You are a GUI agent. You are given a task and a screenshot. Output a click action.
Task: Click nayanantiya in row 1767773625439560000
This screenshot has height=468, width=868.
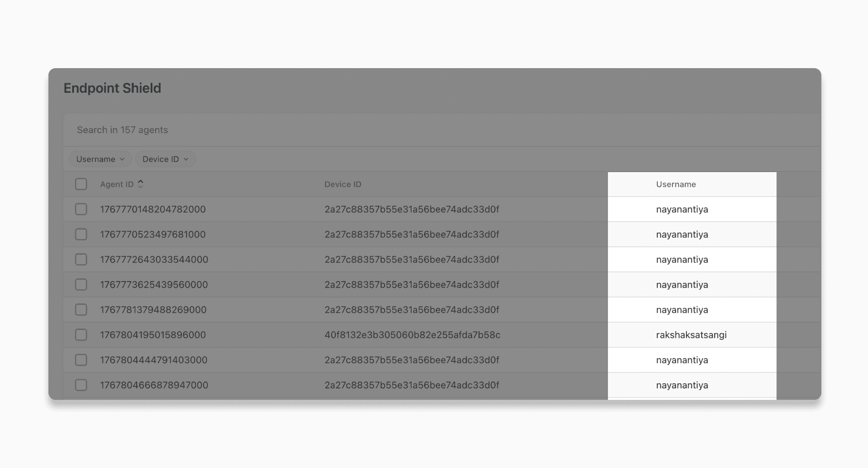(682, 285)
